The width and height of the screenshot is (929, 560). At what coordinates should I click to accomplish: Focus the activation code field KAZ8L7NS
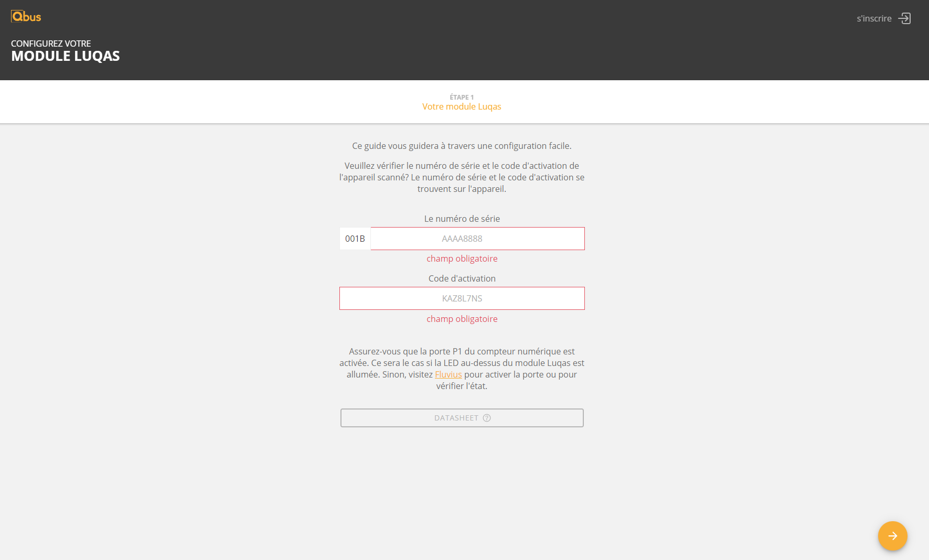pyautogui.click(x=462, y=298)
